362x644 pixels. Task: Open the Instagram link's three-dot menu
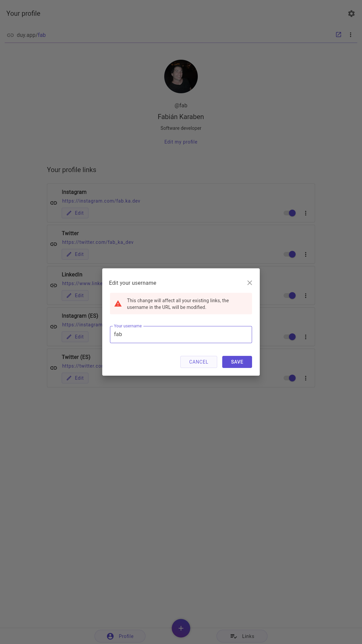point(306,213)
